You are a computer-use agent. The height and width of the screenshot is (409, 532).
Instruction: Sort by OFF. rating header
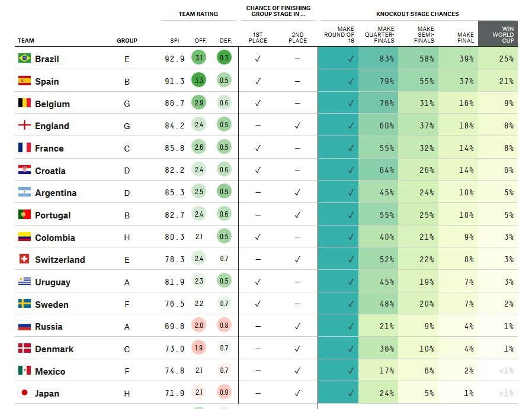(x=200, y=41)
